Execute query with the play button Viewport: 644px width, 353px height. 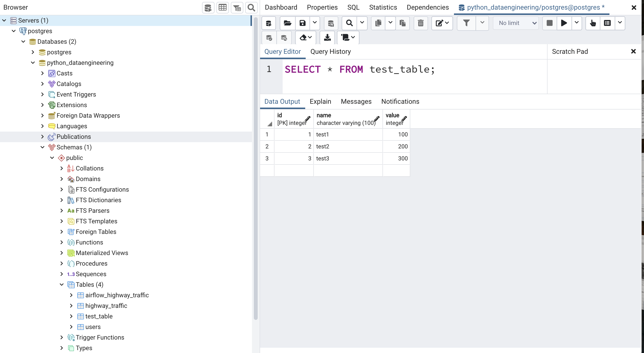(x=564, y=23)
